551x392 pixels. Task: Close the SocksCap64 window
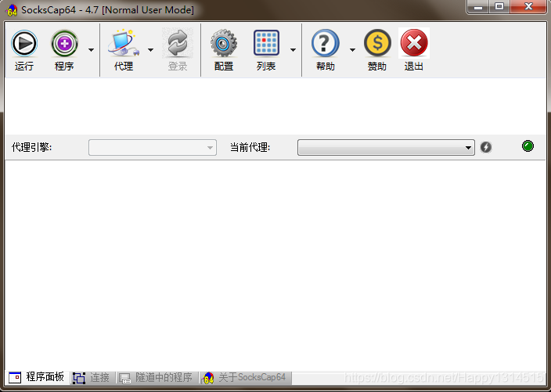[528, 7]
